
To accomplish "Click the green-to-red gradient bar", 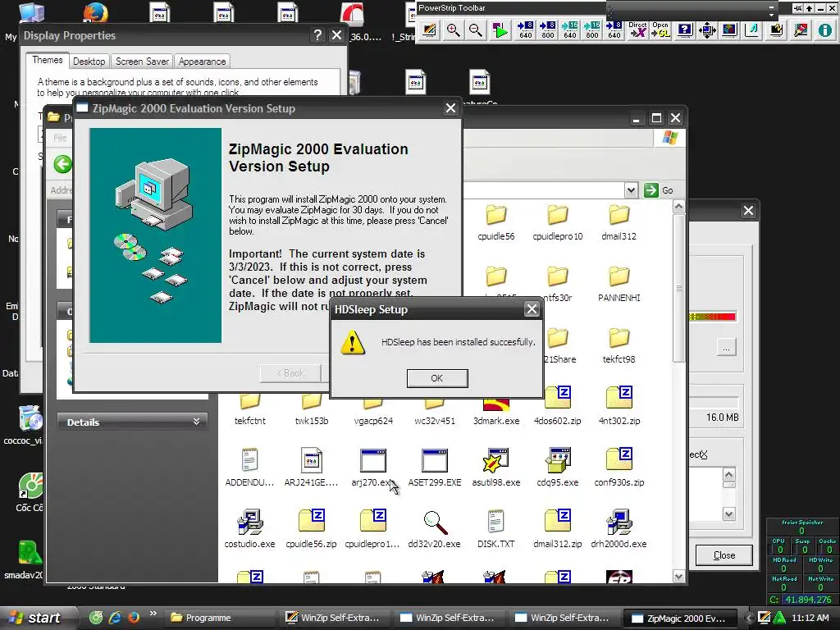I will (713, 317).
